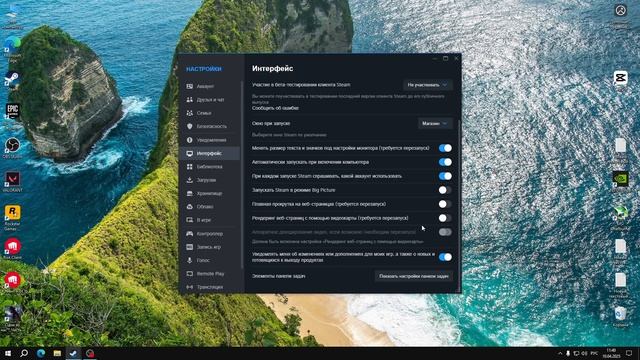Click Показать настройки панели задач button
This screenshot has width=640, height=360.
pos(413,276)
